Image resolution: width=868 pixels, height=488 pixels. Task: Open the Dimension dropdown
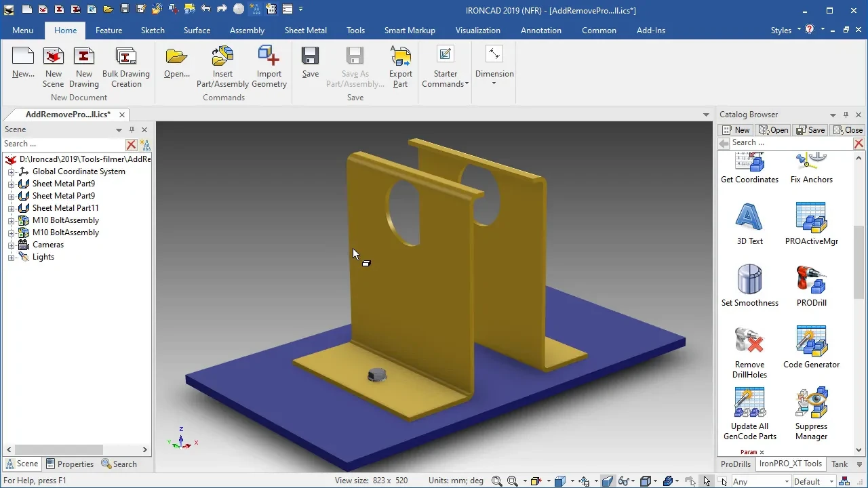click(x=494, y=66)
